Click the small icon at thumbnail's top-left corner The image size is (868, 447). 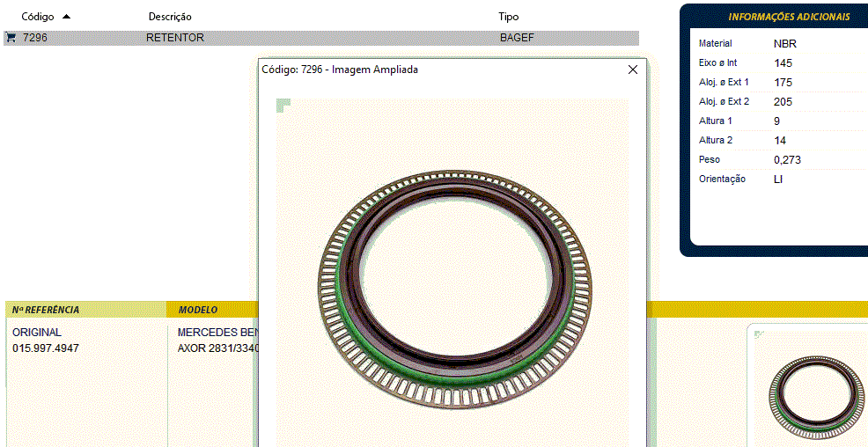click(759, 334)
